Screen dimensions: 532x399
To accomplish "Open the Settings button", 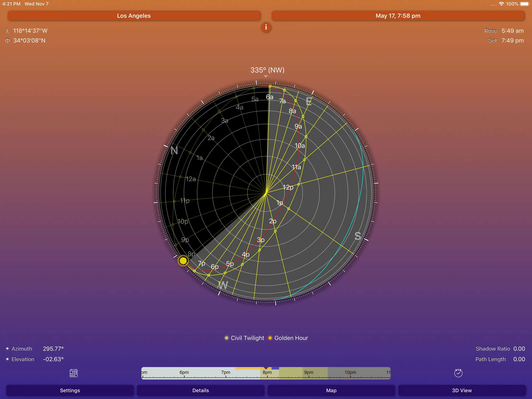I will (70, 390).
